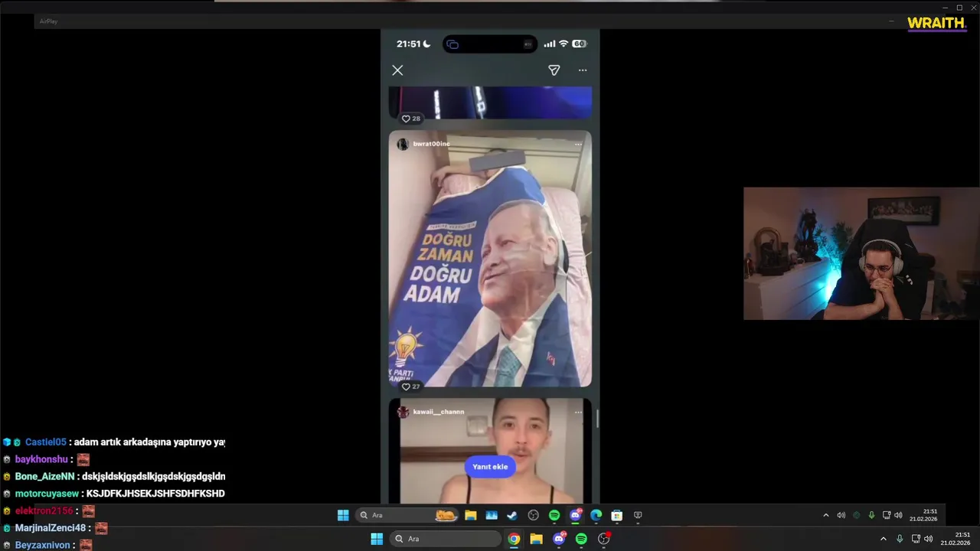The image size is (980, 551).
Task: Expand hidden tray icons on the bottom taskbar
Action: coord(883,539)
